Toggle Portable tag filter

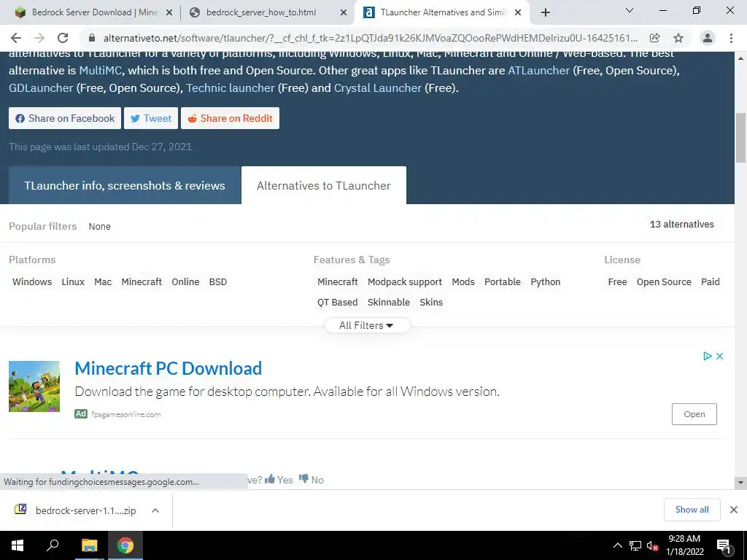tap(502, 282)
